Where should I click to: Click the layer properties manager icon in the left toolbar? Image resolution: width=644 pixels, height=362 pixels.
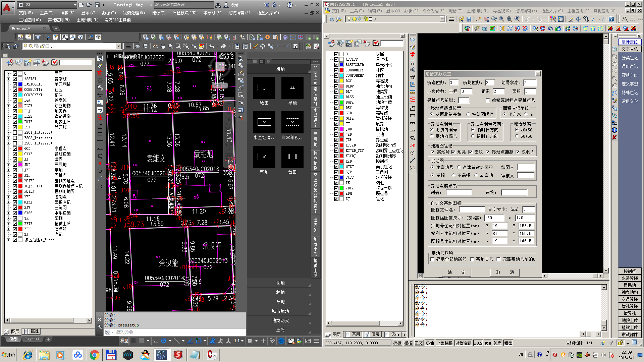click(x=9, y=46)
